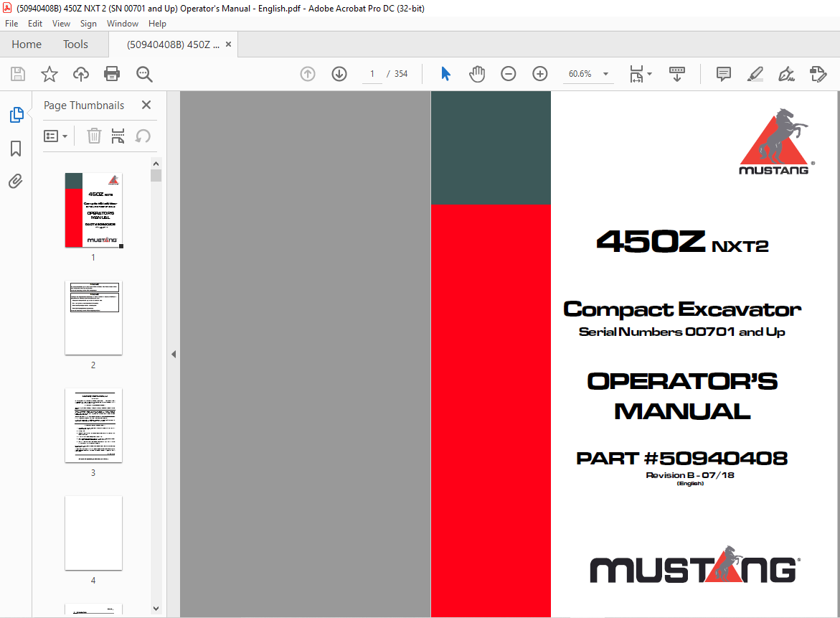
Task: Click PART #50940408 text on cover
Action: [x=682, y=458]
